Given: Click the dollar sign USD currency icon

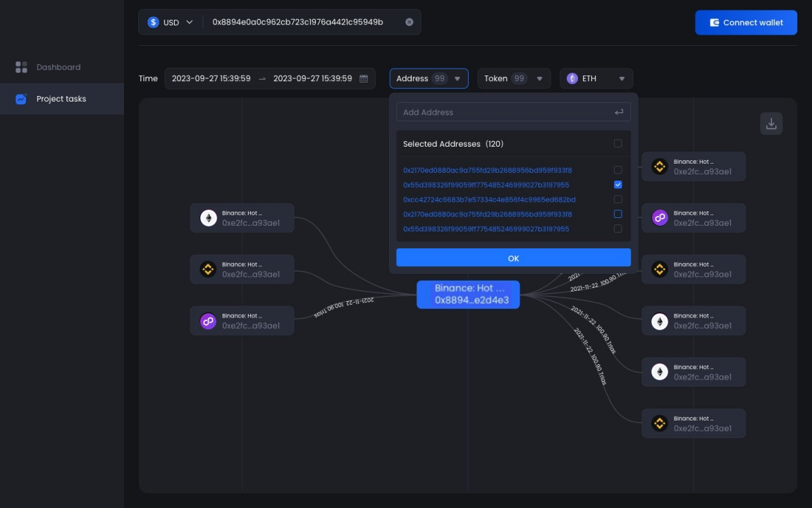Looking at the screenshot, I should [153, 22].
